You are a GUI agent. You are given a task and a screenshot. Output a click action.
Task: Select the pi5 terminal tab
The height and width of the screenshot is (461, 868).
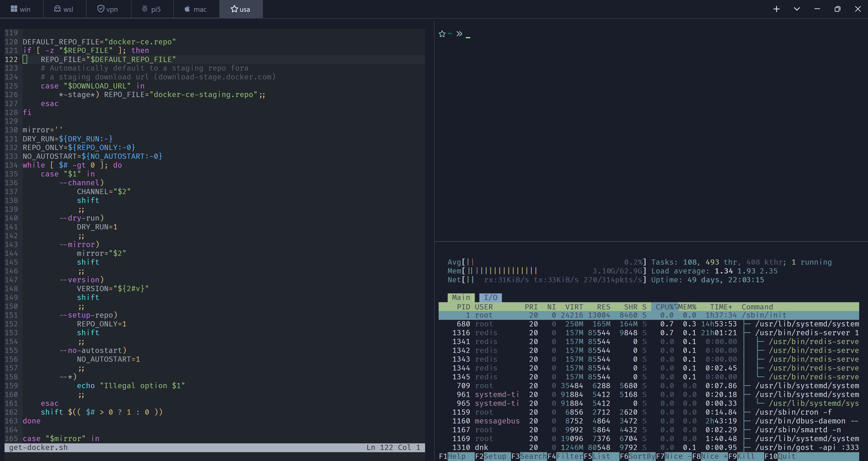(x=152, y=9)
